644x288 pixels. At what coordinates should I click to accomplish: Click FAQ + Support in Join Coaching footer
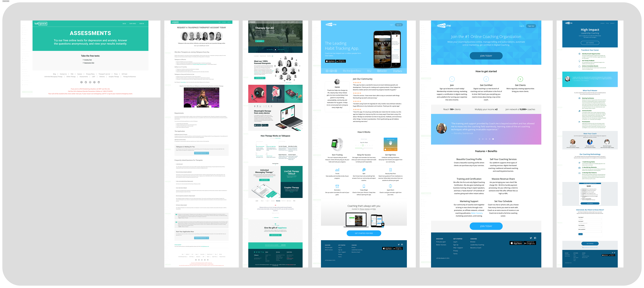pyautogui.click(x=458, y=248)
